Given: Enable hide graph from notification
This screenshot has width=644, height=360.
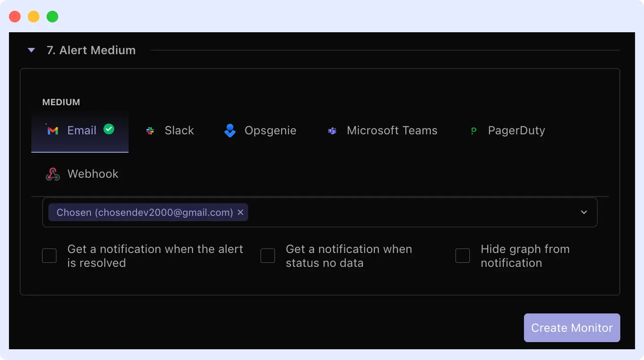Looking at the screenshot, I should [x=463, y=255].
